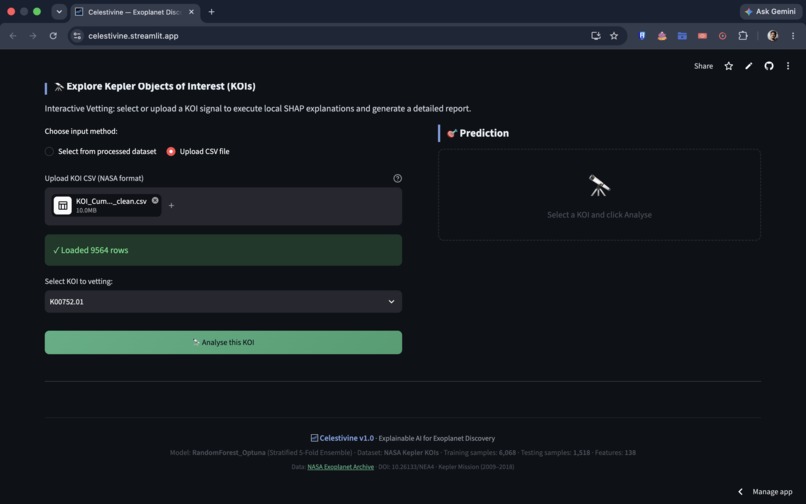Open site information icon in address bar
Image resolution: width=806 pixels, height=504 pixels.
click(77, 36)
